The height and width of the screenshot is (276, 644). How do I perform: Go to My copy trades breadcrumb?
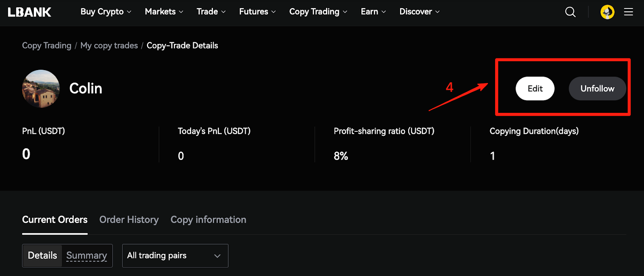tap(109, 46)
